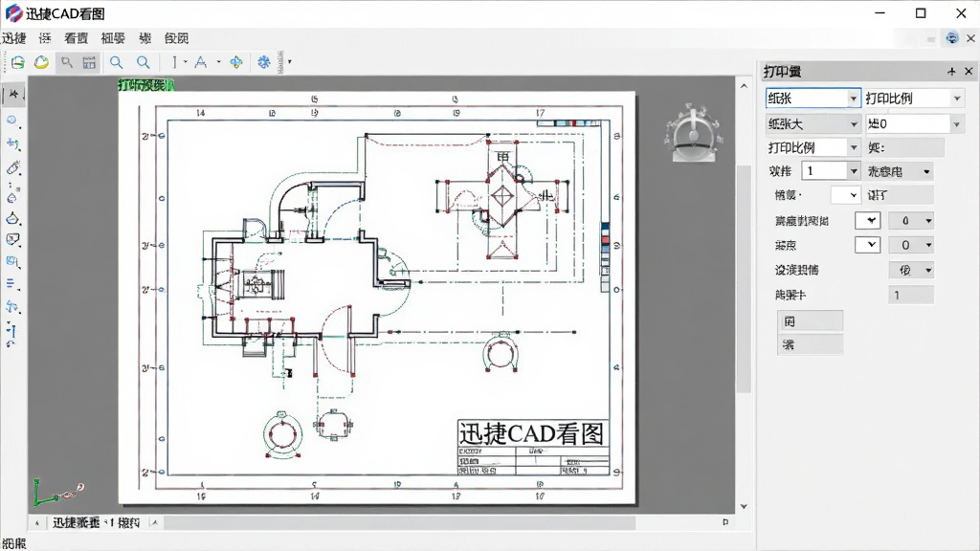Screen dimensions: 980x551
Task: Open the third-row 打印比例 dropdown
Action: (813, 147)
